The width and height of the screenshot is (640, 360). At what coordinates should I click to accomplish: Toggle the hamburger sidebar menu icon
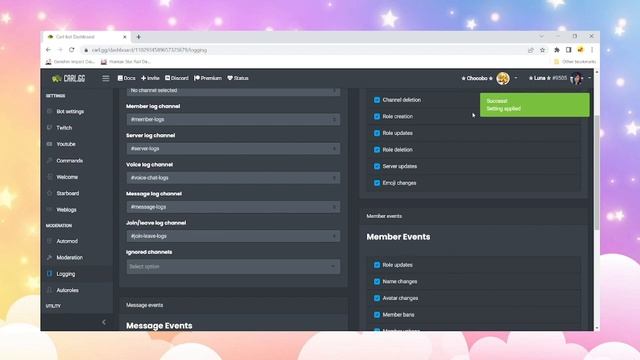pyautogui.click(x=106, y=78)
